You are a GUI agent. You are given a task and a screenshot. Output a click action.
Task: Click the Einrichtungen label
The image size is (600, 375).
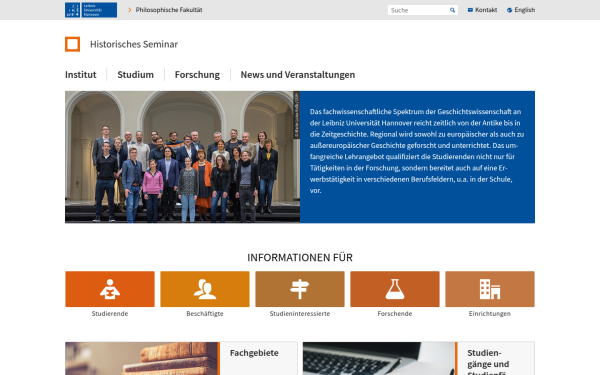490,313
